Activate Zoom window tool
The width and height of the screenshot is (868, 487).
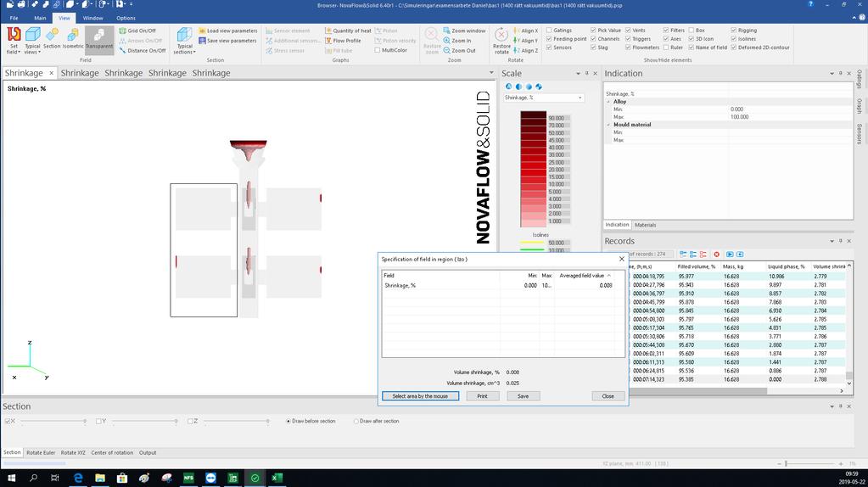tap(464, 31)
